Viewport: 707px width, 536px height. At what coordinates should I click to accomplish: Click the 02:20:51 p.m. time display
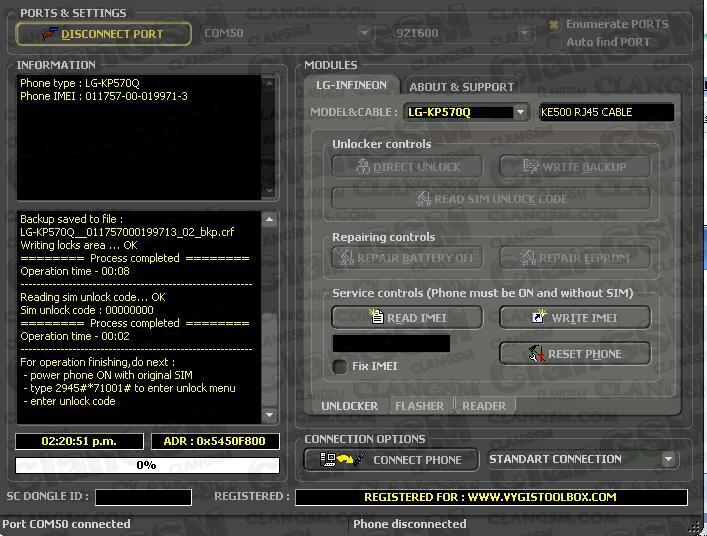coord(79,441)
